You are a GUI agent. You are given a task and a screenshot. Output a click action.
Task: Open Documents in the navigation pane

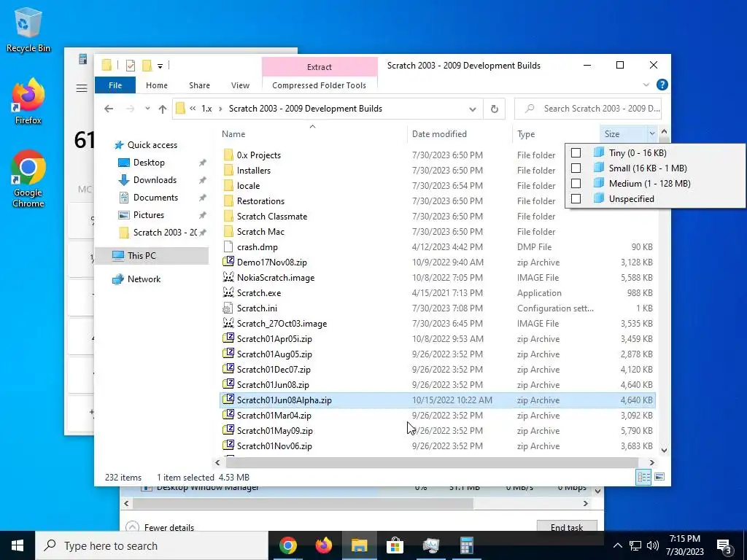(x=155, y=198)
